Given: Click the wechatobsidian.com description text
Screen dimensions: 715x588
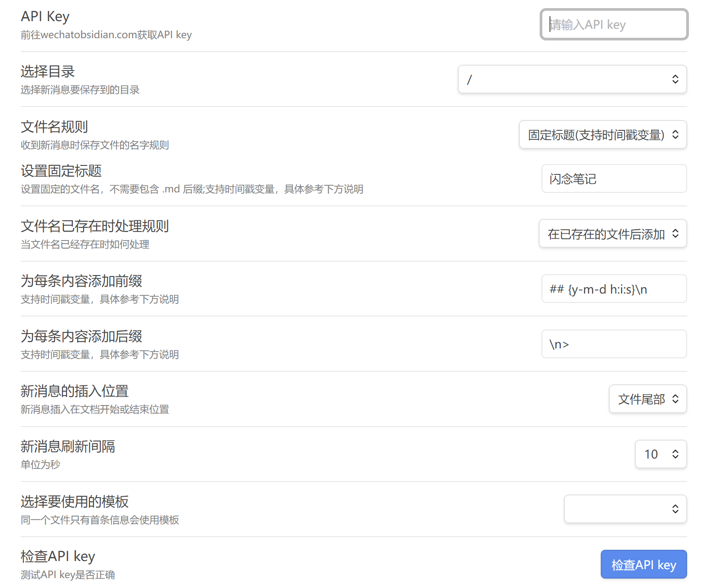Looking at the screenshot, I should pyautogui.click(x=106, y=35).
